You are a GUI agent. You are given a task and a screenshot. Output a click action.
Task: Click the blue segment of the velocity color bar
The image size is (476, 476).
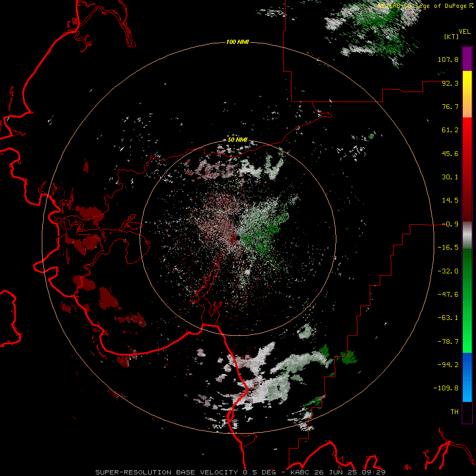tap(467, 377)
